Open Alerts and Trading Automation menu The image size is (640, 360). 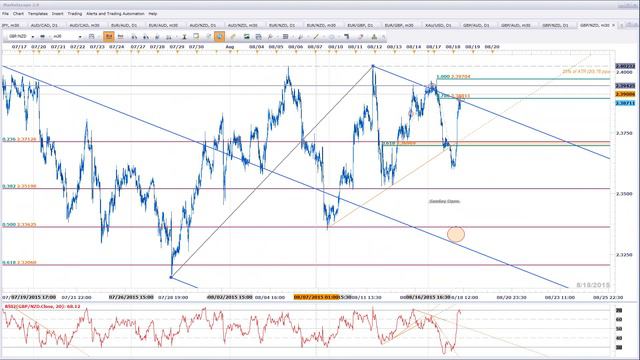click(x=115, y=13)
